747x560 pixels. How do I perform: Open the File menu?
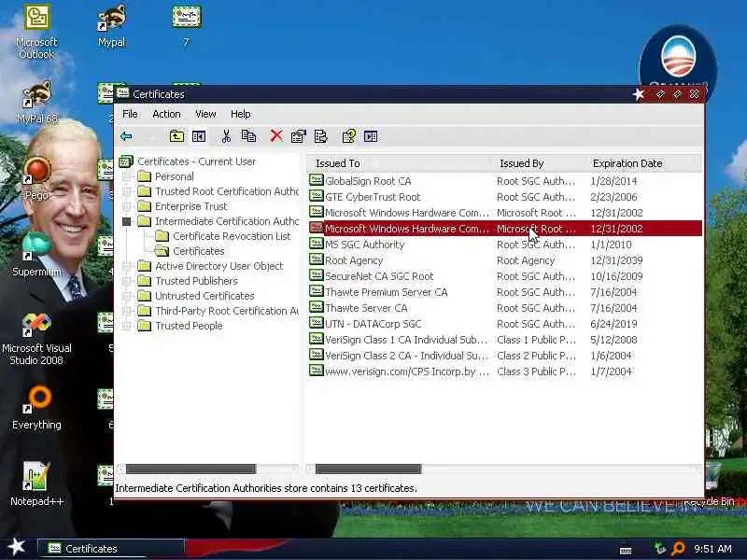[x=130, y=114]
